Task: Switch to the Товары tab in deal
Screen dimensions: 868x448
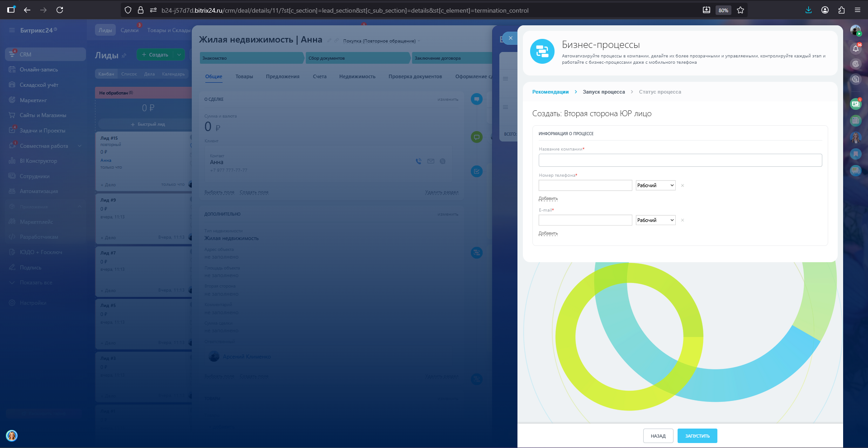Action: (x=244, y=76)
